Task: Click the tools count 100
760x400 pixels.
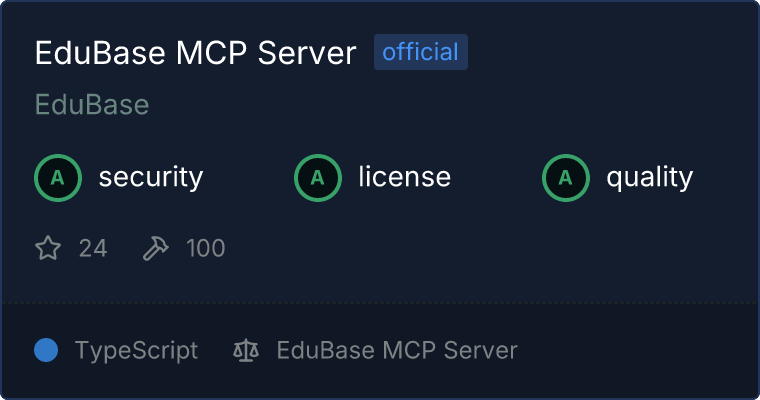Action: (206, 248)
